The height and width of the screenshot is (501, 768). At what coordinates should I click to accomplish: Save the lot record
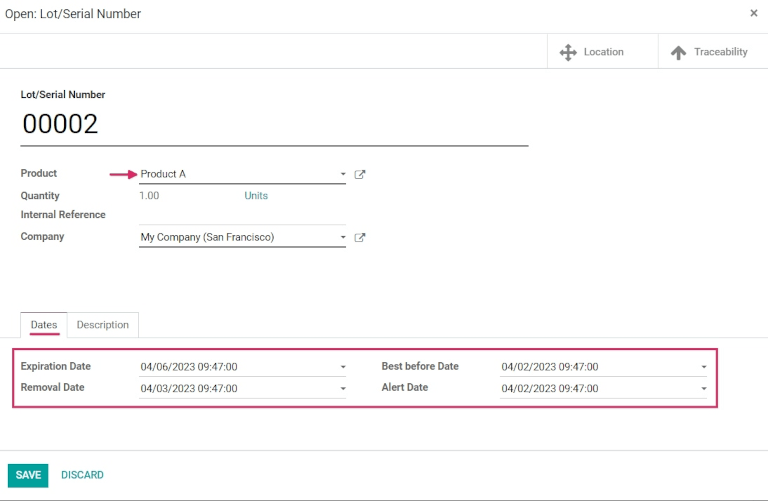coord(28,475)
